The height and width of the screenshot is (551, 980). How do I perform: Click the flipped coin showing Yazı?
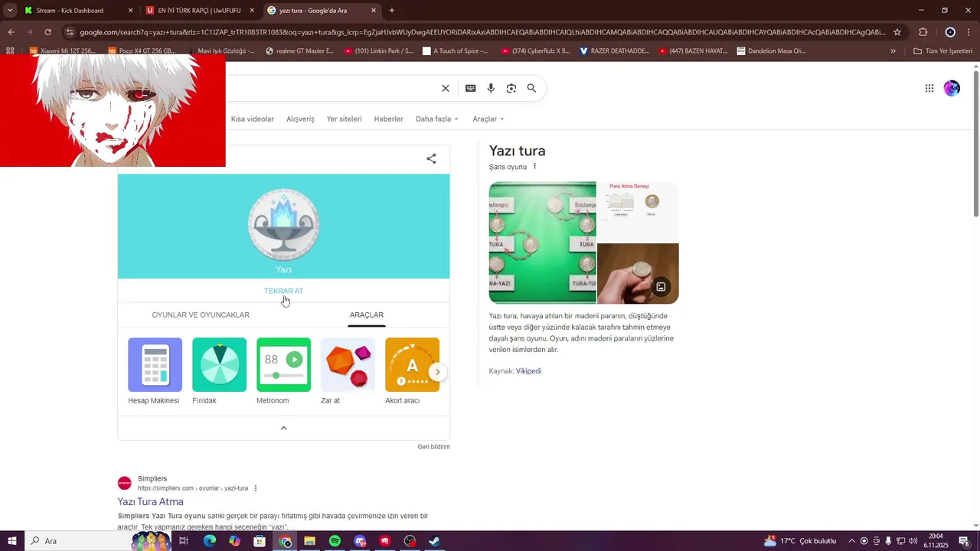(283, 225)
